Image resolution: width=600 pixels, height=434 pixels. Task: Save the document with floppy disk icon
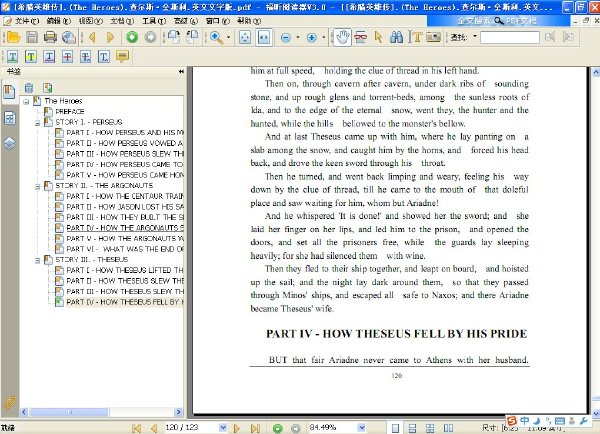tap(32, 37)
